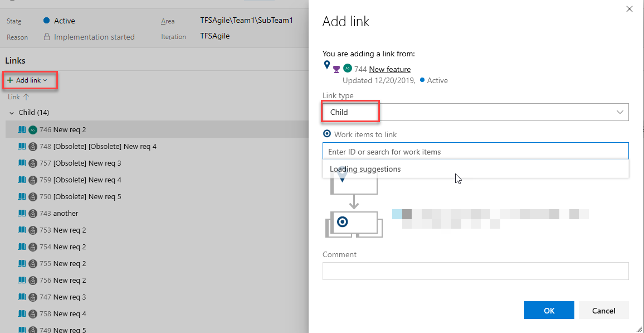Open the New feature work item link

pos(389,70)
